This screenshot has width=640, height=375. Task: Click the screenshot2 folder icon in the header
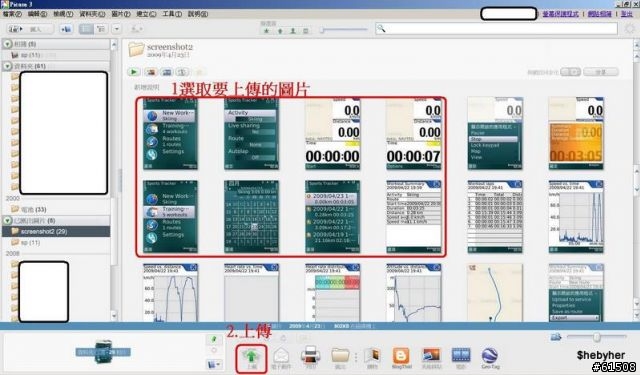pyautogui.click(x=136, y=49)
